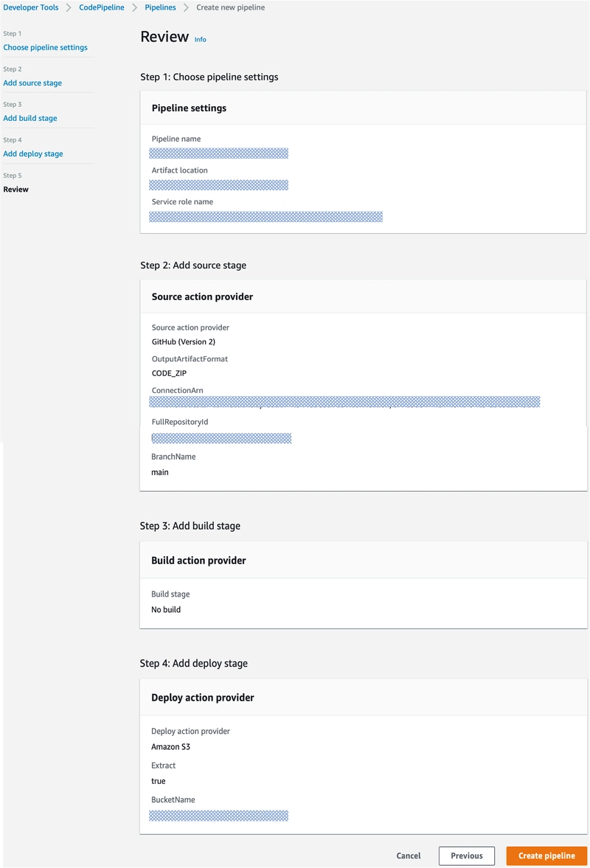
Task: Select 'Add source stage' step in sidebar
Action: pos(32,83)
